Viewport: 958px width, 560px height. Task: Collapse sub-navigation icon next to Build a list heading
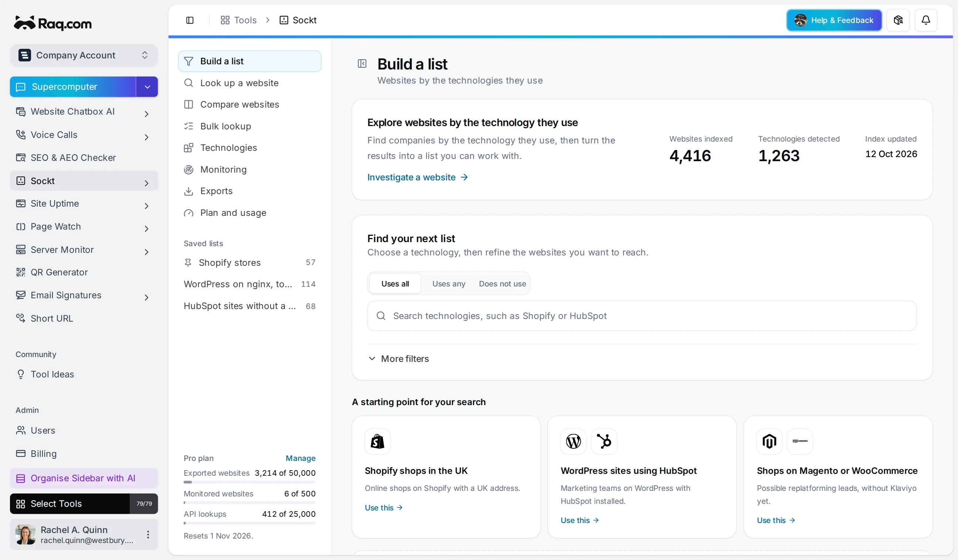(x=362, y=64)
